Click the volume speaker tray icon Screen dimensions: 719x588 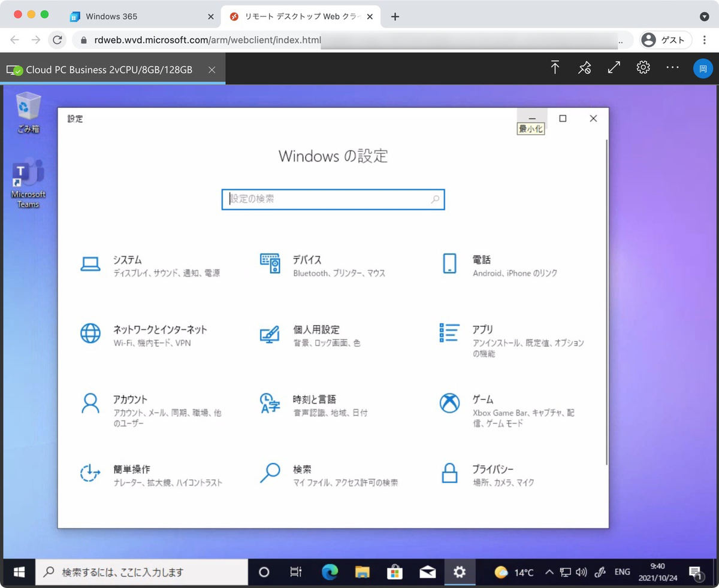[x=581, y=572]
